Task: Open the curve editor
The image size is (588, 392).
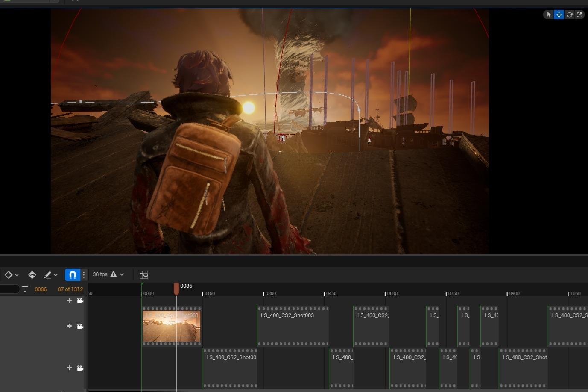Action: pyautogui.click(x=143, y=274)
